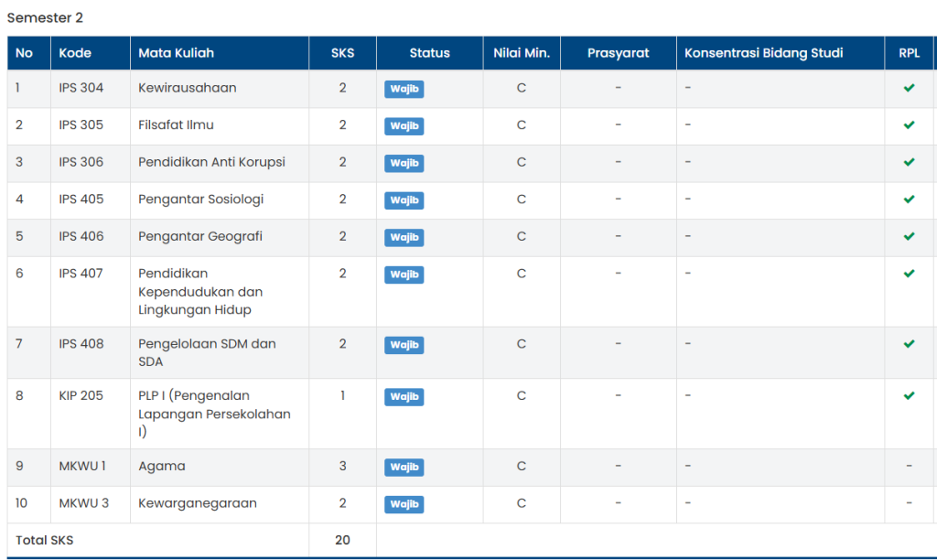Viewport: 937px width, 560px height.
Task: Select course code IPS 408
Action: point(81,344)
